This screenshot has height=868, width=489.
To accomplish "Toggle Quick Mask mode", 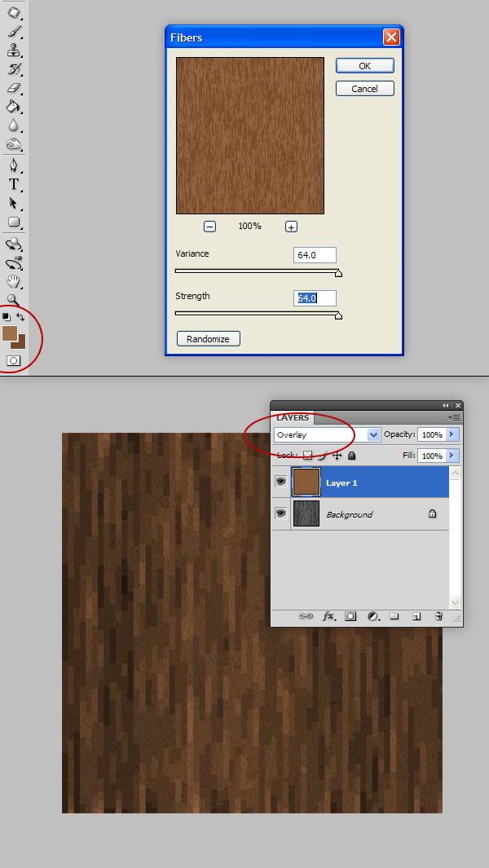I will (14, 361).
